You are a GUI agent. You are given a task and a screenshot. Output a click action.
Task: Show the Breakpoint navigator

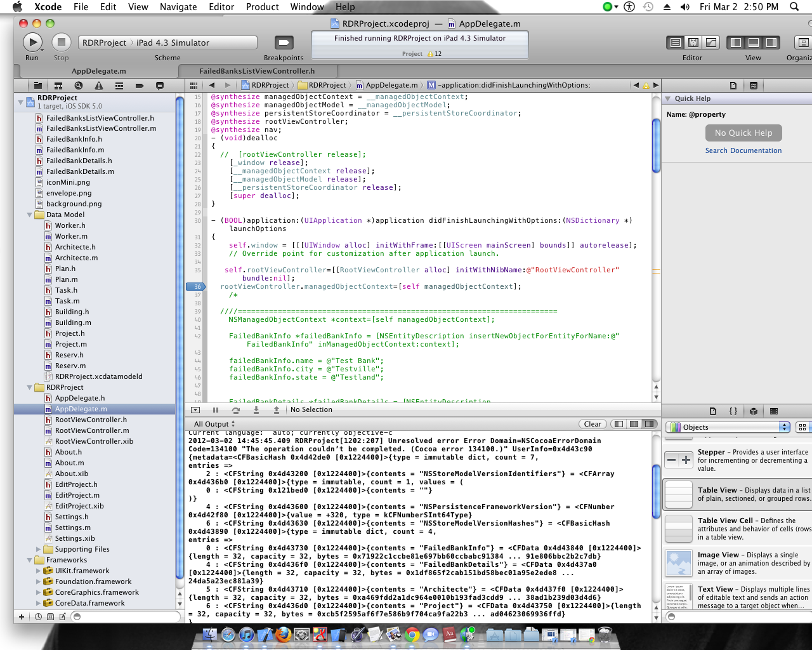[140, 85]
